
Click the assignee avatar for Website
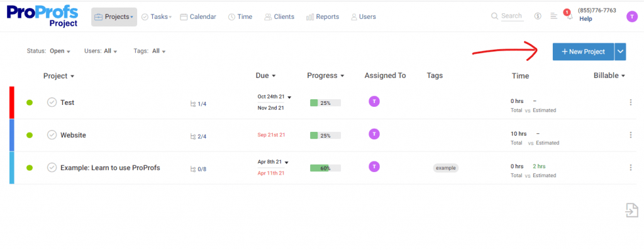pos(374,134)
